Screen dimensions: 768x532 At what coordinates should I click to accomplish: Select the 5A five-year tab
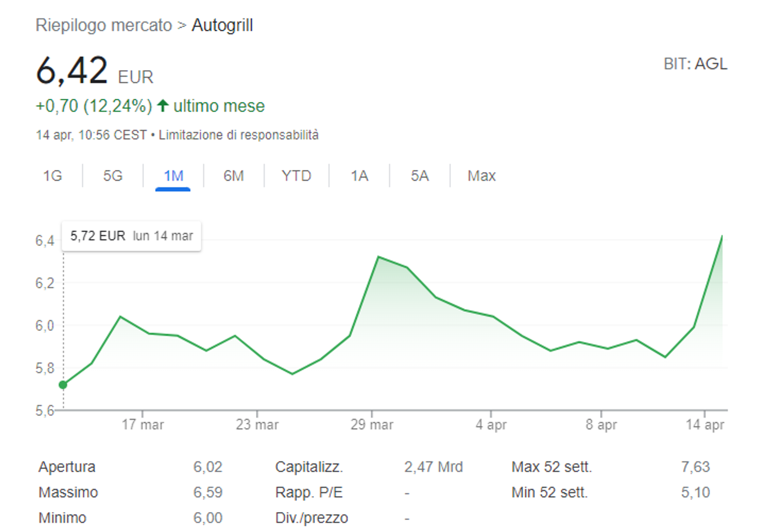pyautogui.click(x=419, y=176)
